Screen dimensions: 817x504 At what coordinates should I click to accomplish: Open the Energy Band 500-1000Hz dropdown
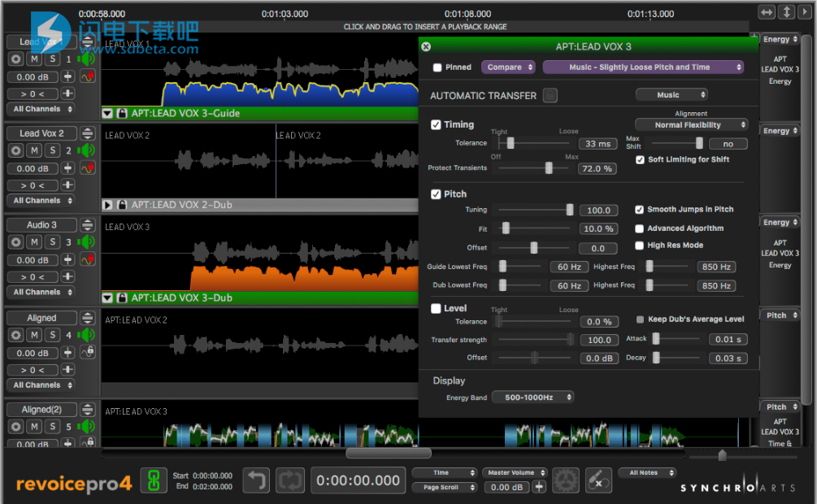(x=532, y=398)
